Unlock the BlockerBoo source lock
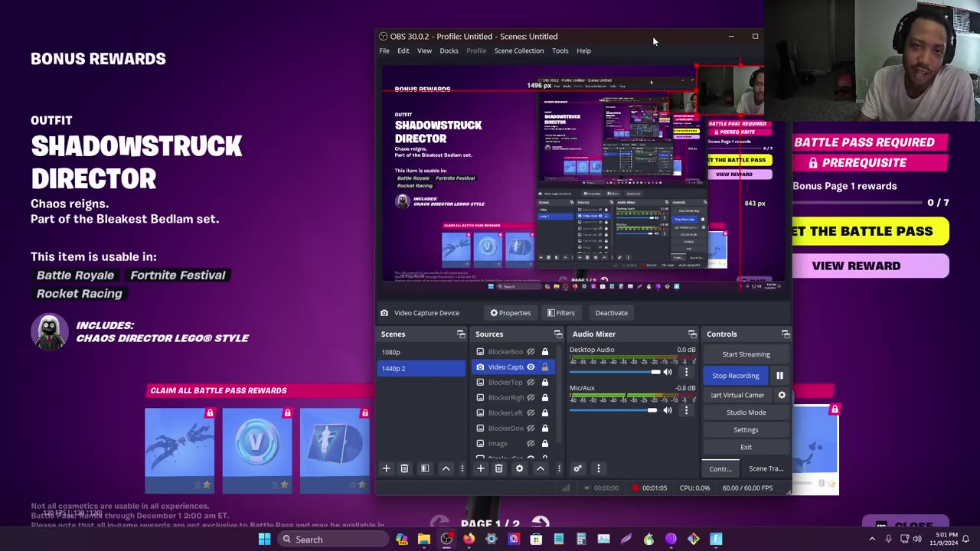980x551 pixels. [x=545, y=352]
